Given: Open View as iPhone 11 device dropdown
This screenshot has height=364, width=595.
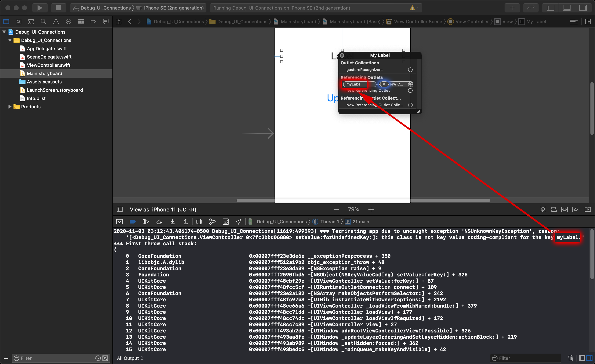Looking at the screenshot, I should pos(163,209).
